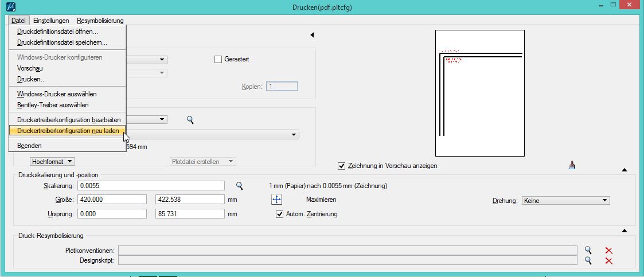Toggle the Autom. Zentrierung checkbox

(x=280, y=214)
